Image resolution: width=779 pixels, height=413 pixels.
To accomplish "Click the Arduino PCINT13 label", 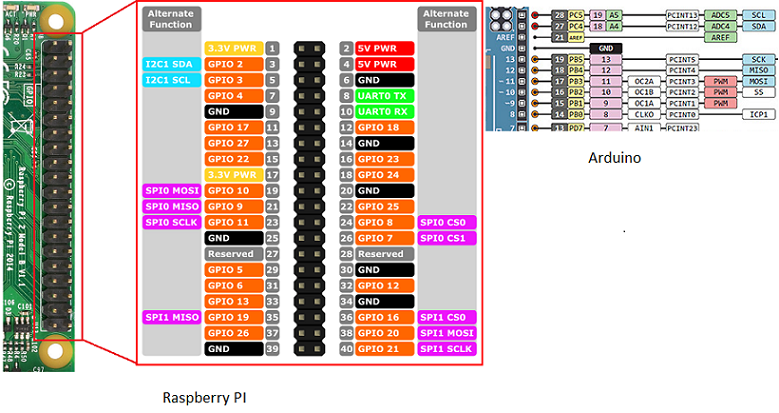I will coord(682,15).
